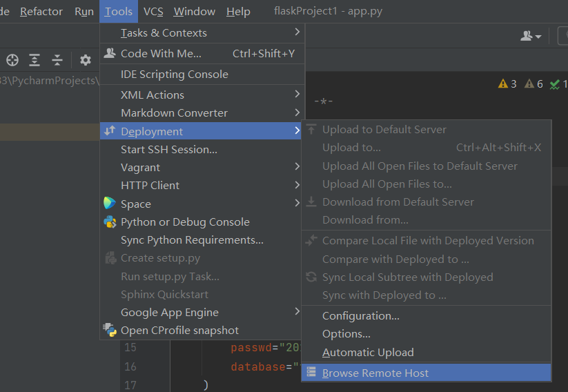Open project panel settings gear

pos(85,60)
